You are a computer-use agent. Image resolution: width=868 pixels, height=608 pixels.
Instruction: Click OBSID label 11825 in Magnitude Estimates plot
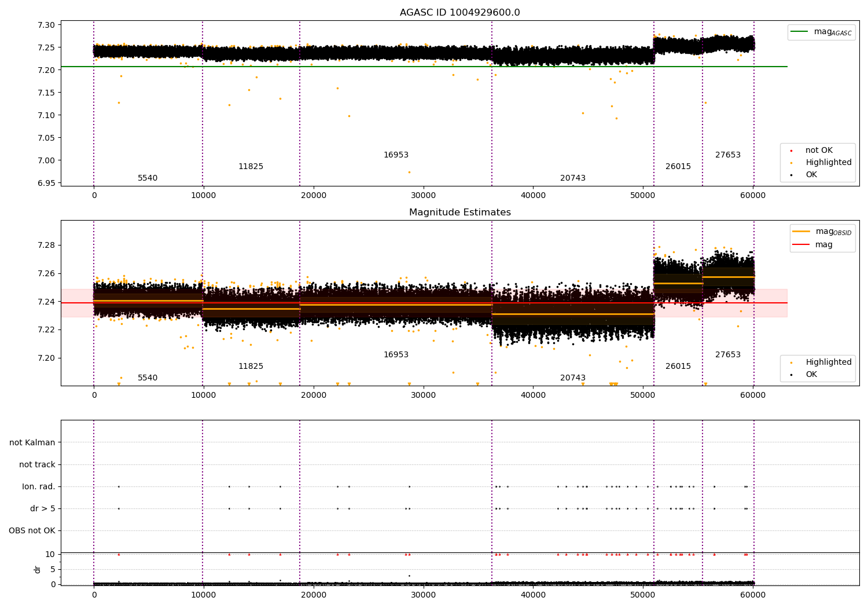(x=251, y=367)
